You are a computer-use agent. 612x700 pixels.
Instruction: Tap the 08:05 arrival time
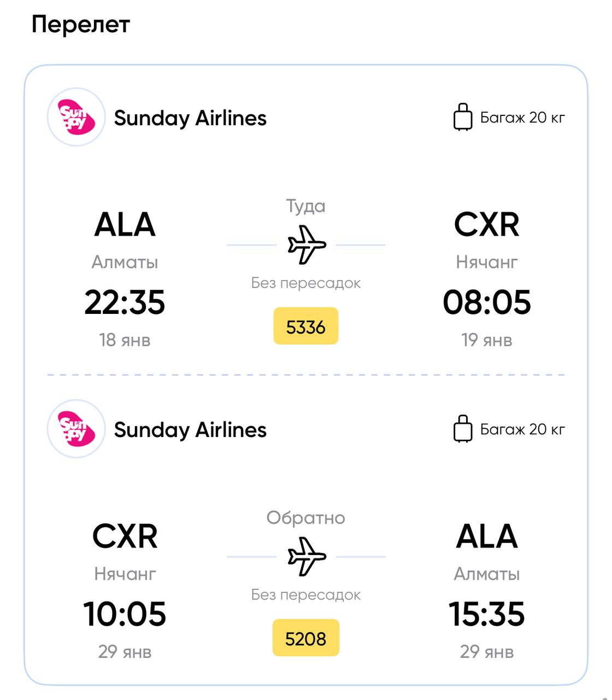pos(487,302)
